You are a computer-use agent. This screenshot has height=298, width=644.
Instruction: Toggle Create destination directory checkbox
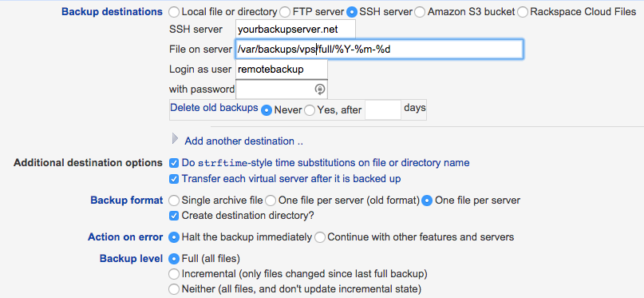tap(174, 216)
